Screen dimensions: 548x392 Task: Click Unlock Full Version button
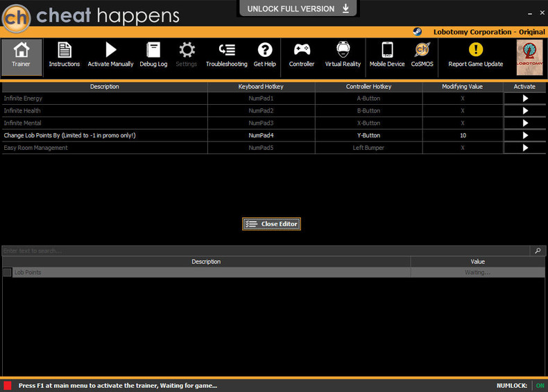tap(298, 8)
